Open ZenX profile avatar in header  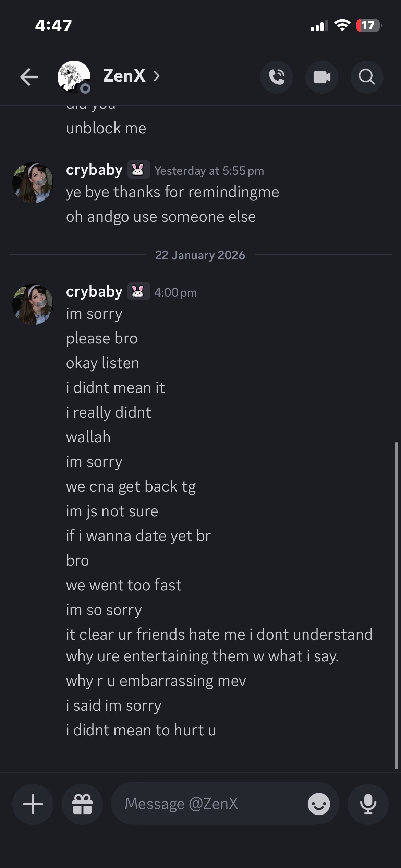pos(74,77)
